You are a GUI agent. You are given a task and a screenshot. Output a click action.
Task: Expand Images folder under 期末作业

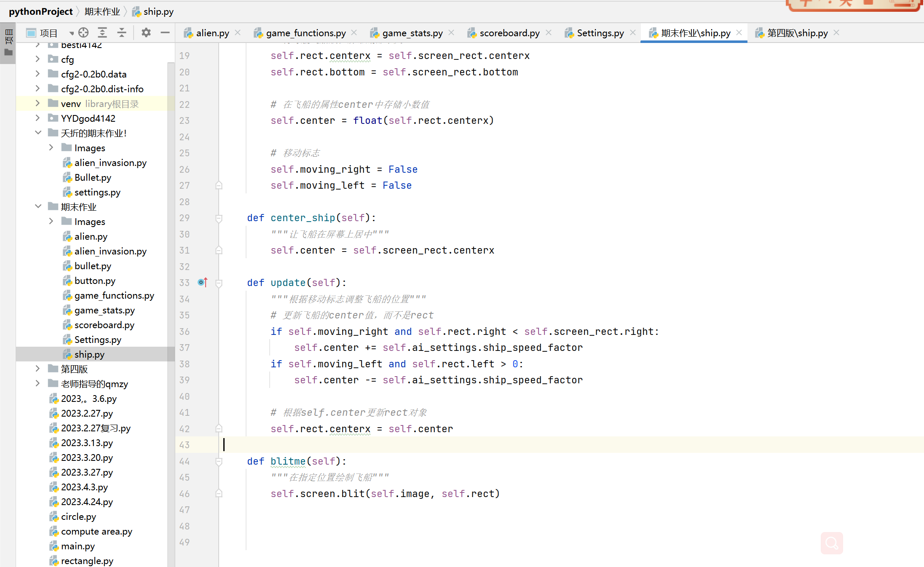coord(51,221)
